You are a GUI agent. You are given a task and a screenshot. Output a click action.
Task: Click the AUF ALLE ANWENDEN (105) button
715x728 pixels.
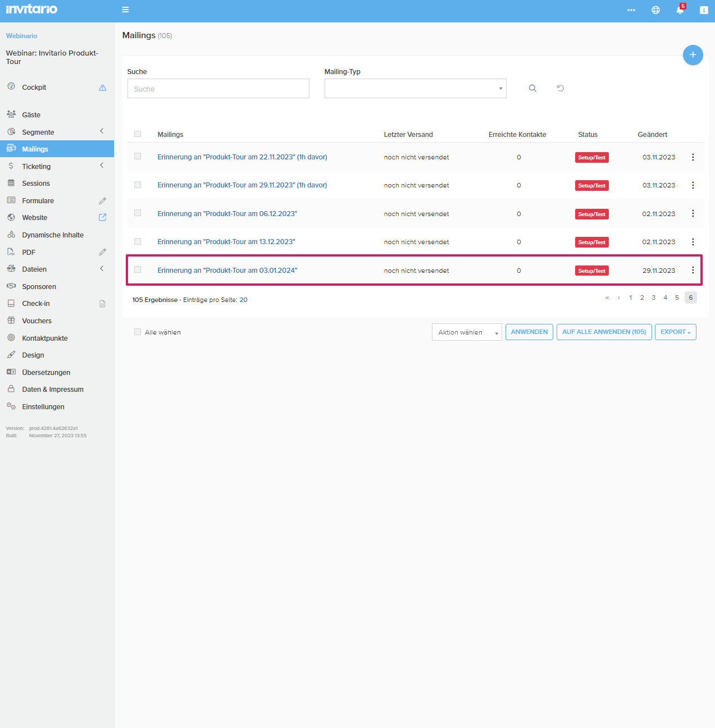point(604,332)
